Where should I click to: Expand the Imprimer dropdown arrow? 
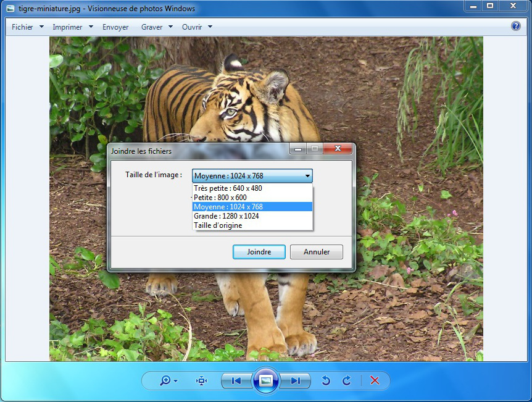pyautogui.click(x=91, y=27)
